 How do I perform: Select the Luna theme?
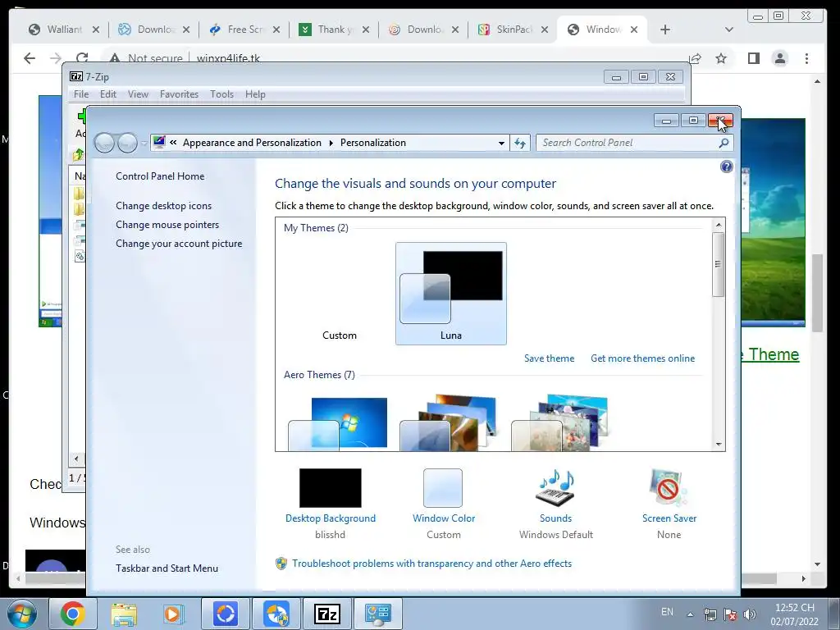pos(451,294)
